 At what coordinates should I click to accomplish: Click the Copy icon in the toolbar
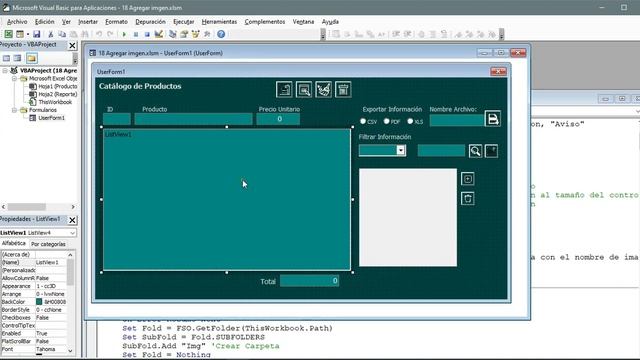click(62, 34)
